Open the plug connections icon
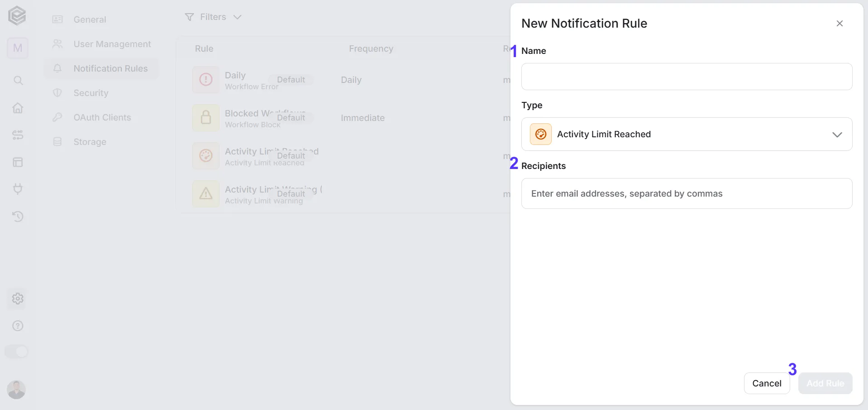Image resolution: width=868 pixels, height=410 pixels. [18, 189]
